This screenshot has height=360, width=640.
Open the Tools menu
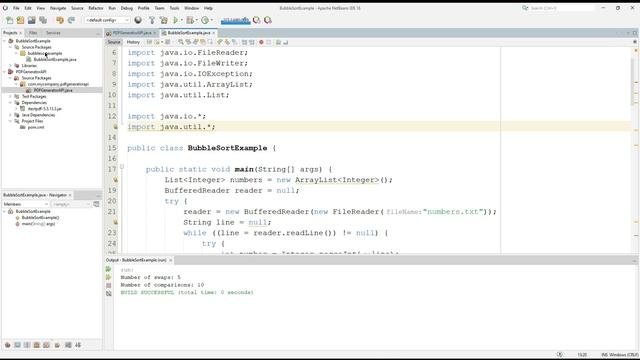click(x=174, y=8)
